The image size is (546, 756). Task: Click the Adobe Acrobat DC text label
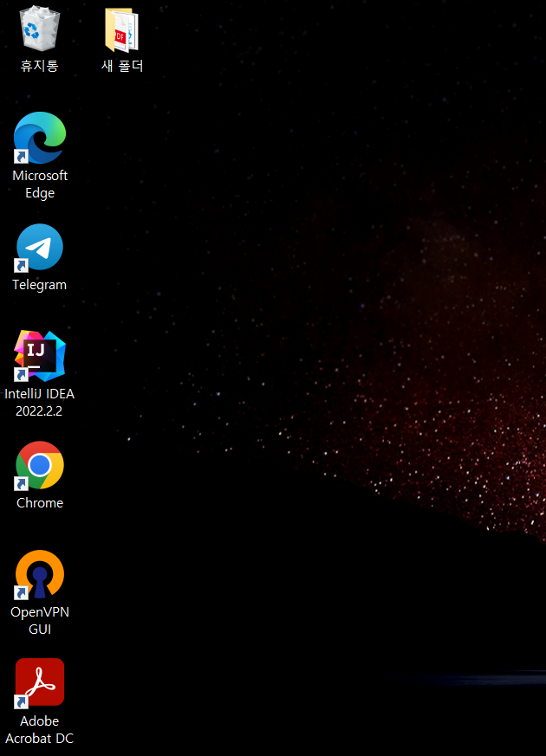[40, 729]
